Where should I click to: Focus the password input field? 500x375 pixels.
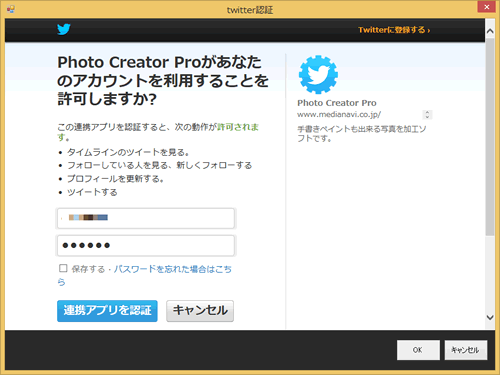pos(146,246)
